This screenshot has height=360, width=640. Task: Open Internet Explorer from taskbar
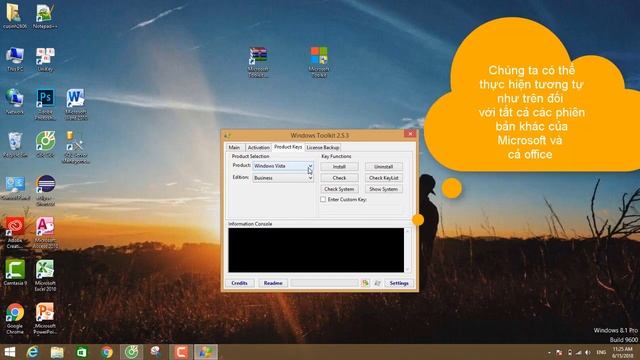point(33,352)
